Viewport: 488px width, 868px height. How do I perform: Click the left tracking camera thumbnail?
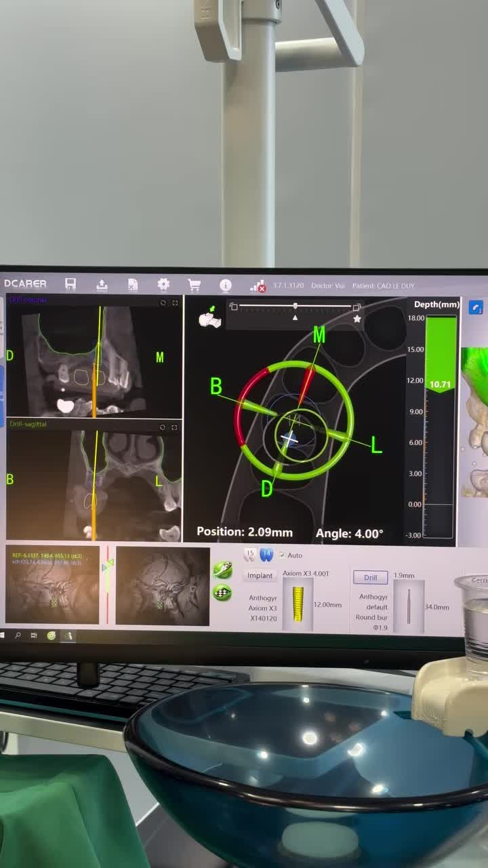[x=53, y=585]
